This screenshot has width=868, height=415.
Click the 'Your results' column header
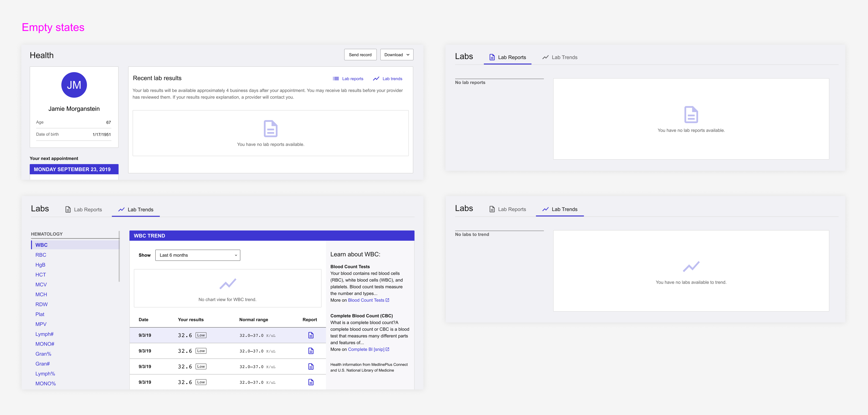[x=191, y=320]
